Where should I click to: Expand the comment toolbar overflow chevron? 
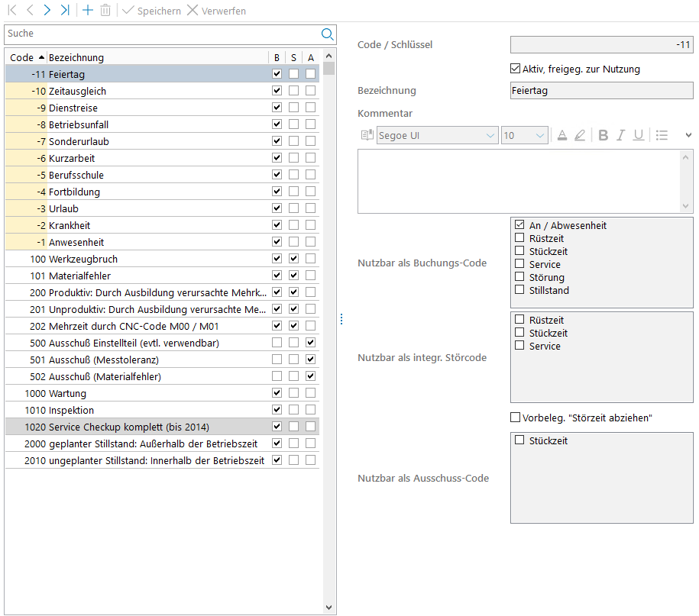[688, 135]
